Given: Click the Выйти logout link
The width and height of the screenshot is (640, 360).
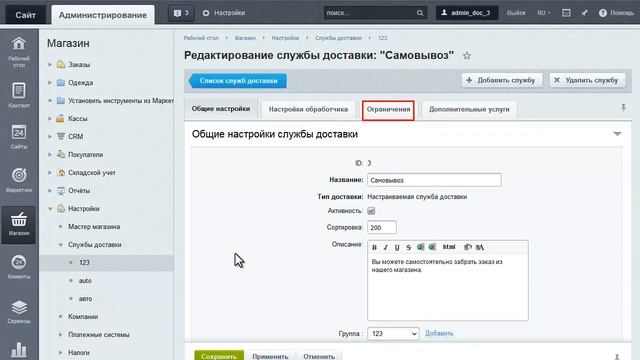Looking at the screenshot, I should (516, 13).
